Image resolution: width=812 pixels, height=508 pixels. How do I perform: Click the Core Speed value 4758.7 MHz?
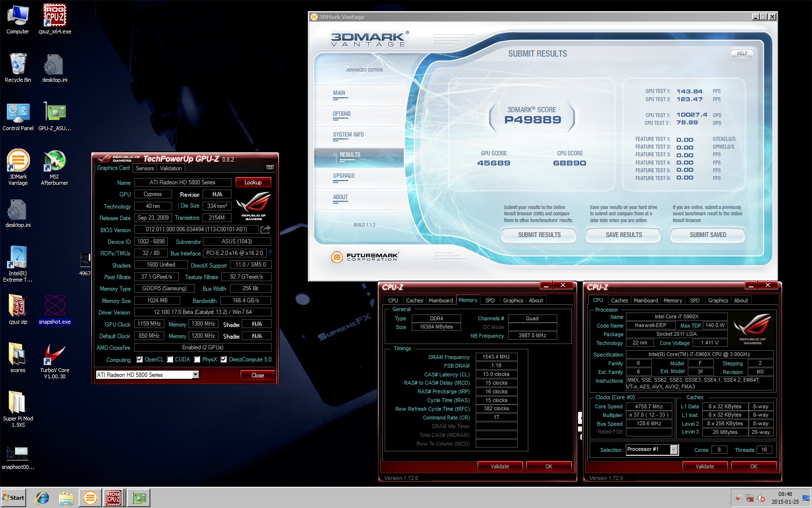pos(648,406)
